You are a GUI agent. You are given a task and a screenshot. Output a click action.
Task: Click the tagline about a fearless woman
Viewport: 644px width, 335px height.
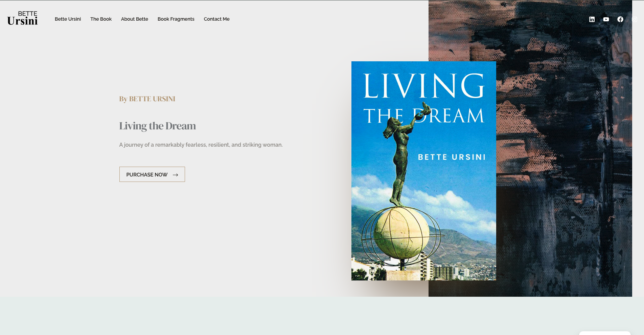point(201,145)
